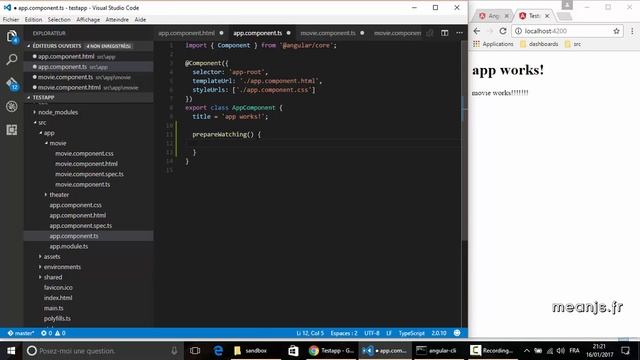Open the Chrome three-dot menu
The image size is (640, 360).
pos(632,31)
